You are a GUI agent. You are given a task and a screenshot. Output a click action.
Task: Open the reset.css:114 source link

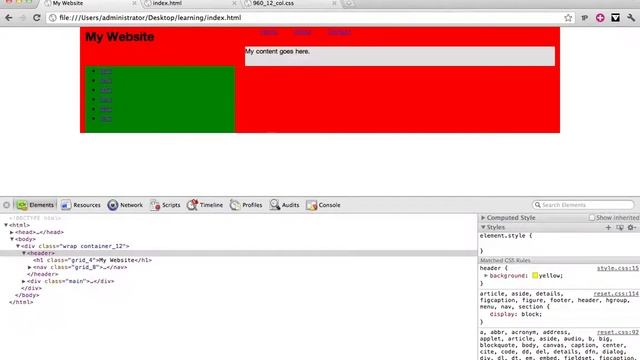(616, 294)
